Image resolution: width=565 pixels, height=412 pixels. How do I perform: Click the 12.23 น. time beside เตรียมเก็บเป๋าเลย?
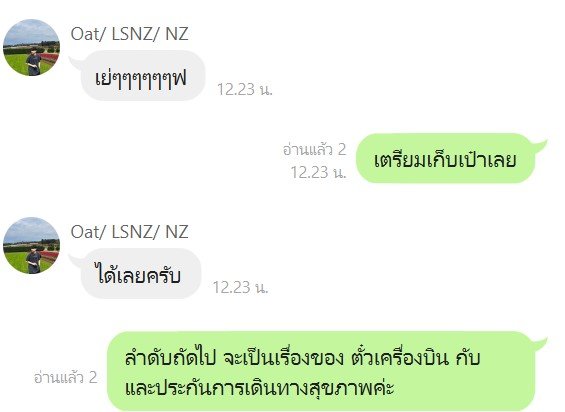click(x=318, y=172)
